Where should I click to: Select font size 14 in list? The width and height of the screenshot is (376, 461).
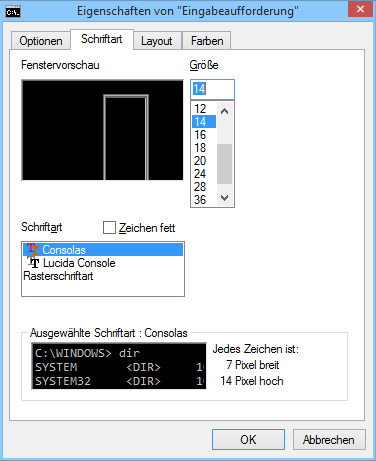[x=204, y=122]
